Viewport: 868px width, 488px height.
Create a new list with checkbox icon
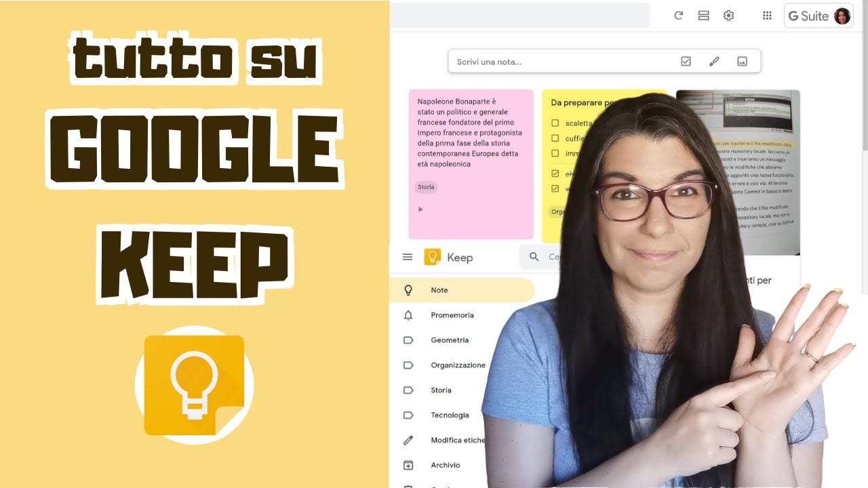pos(686,62)
